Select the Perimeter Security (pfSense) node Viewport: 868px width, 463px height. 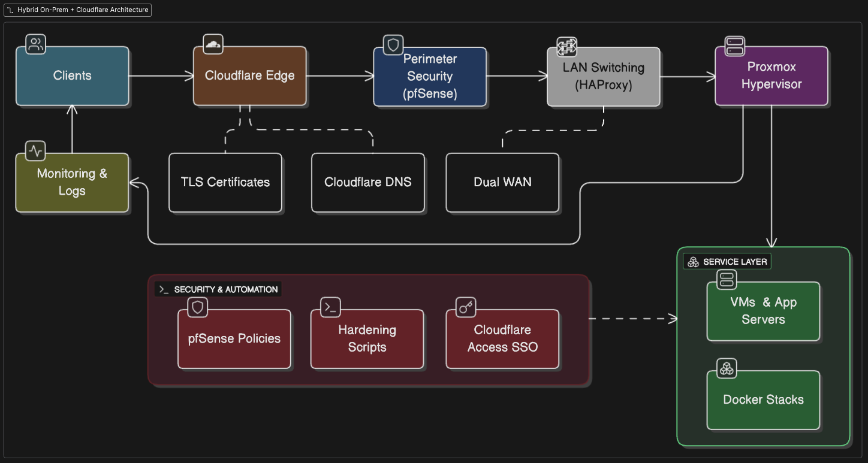pyautogui.click(x=430, y=77)
